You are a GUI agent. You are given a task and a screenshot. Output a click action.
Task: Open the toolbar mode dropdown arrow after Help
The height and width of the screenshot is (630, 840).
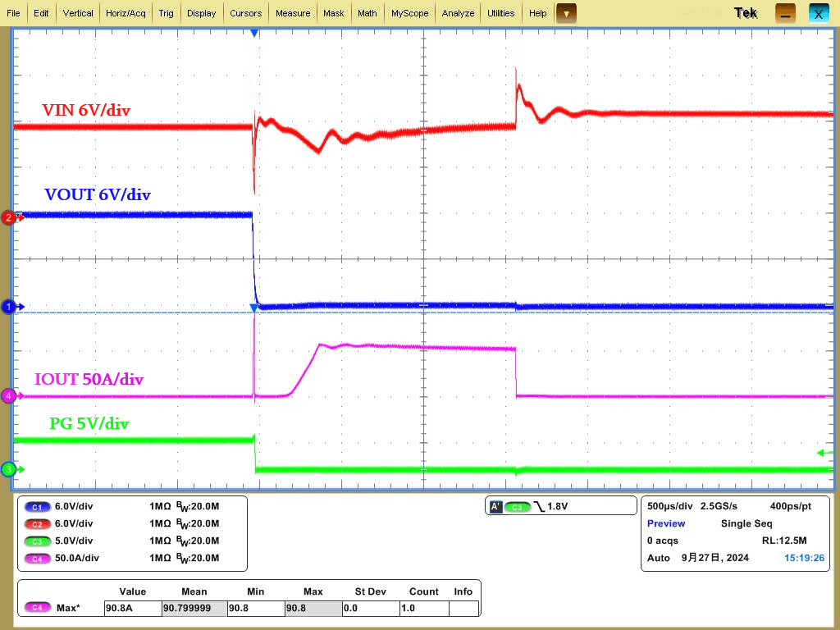[566, 13]
